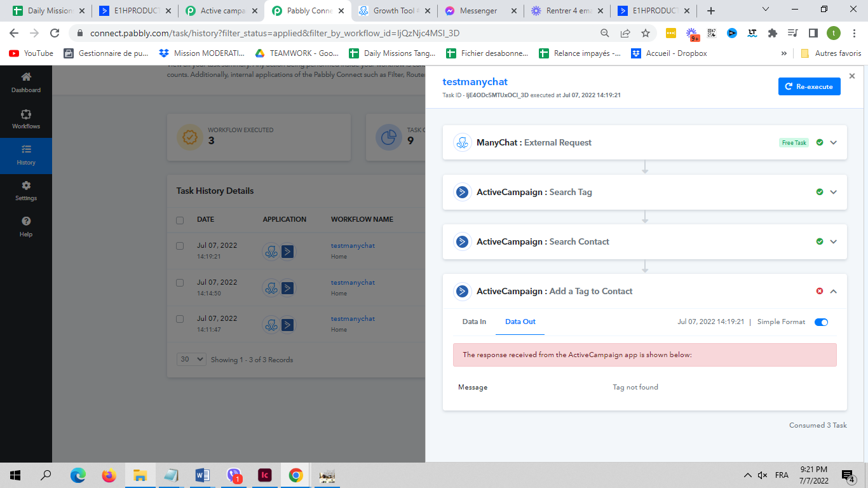Click the ActiveCampaign icon beside Search Contact
This screenshot has height=488, width=868.
click(x=462, y=241)
